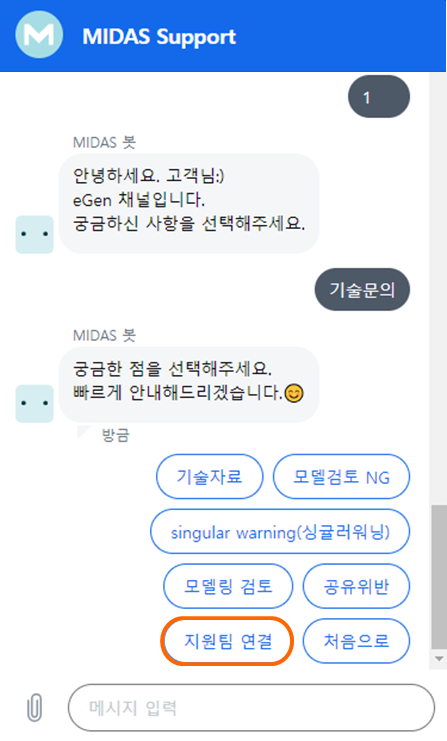Image resolution: width=447 pixels, height=741 pixels.
Task: Focus the 메시지 입력 text field
Action: tap(251, 707)
